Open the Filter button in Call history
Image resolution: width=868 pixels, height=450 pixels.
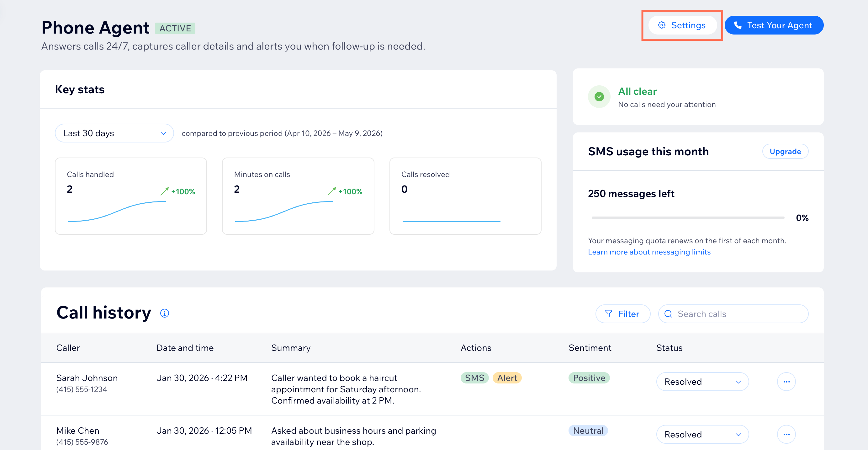623,314
